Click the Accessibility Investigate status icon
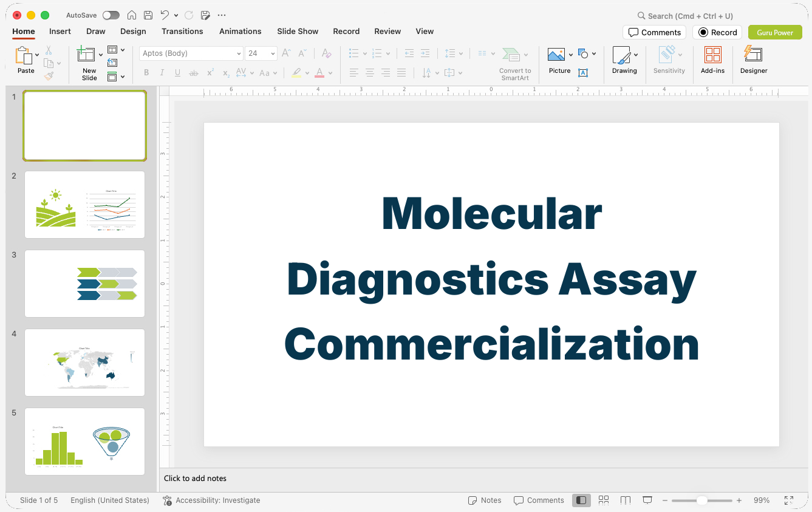 168,500
